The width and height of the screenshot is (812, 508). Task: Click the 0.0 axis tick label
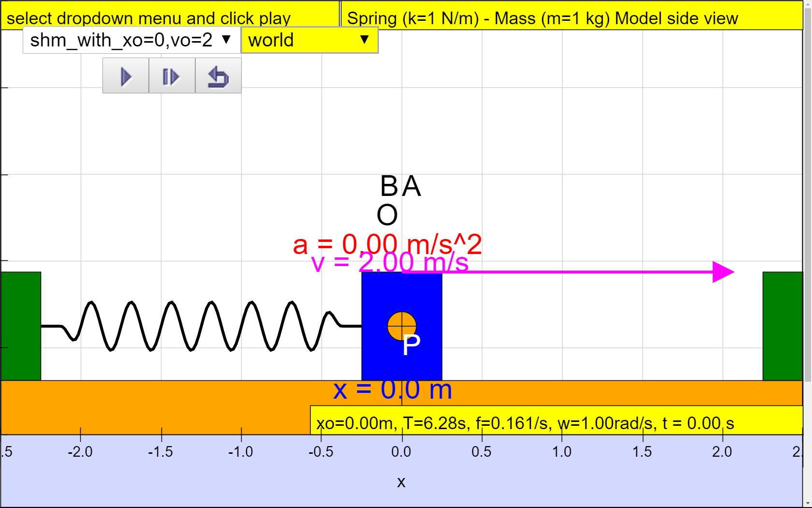(x=401, y=451)
